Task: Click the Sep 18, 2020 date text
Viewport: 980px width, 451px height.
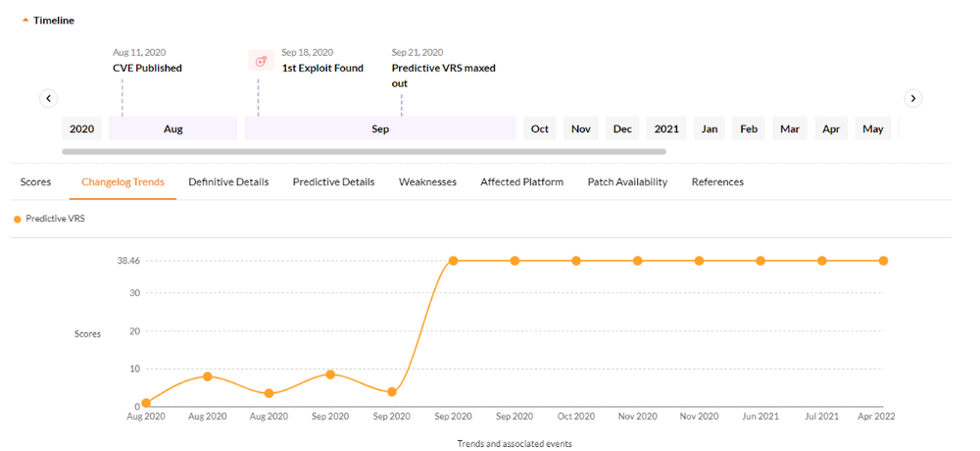Action: [x=308, y=53]
